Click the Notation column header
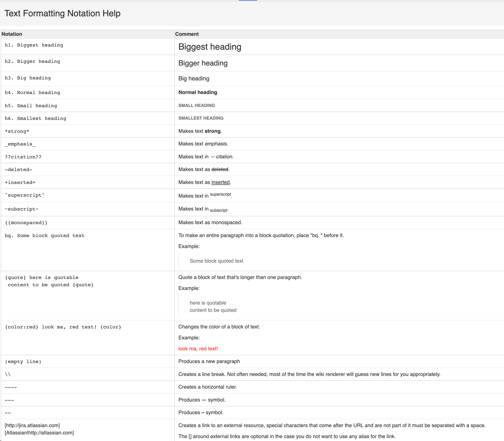The width and height of the screenshot is (504, 441). click(12, 34)
